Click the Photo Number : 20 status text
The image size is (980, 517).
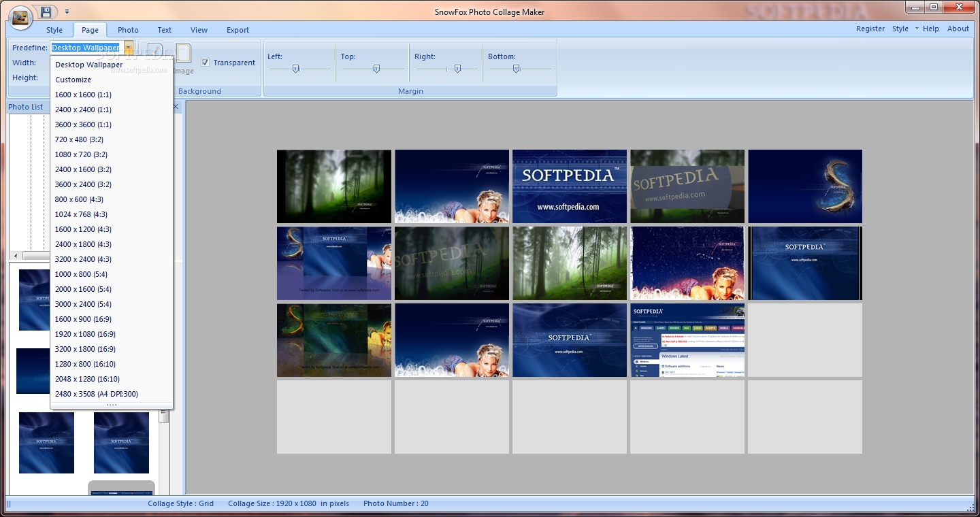click(396, 503)
